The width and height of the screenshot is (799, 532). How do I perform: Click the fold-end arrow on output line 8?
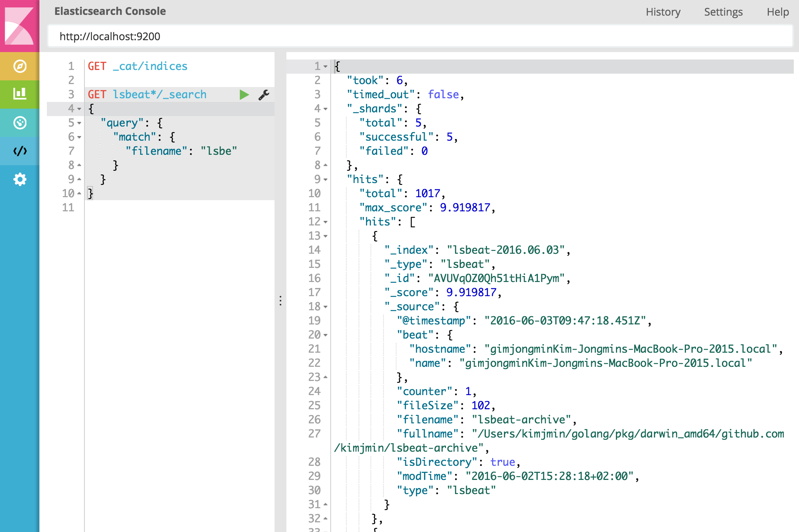(325, 165)
